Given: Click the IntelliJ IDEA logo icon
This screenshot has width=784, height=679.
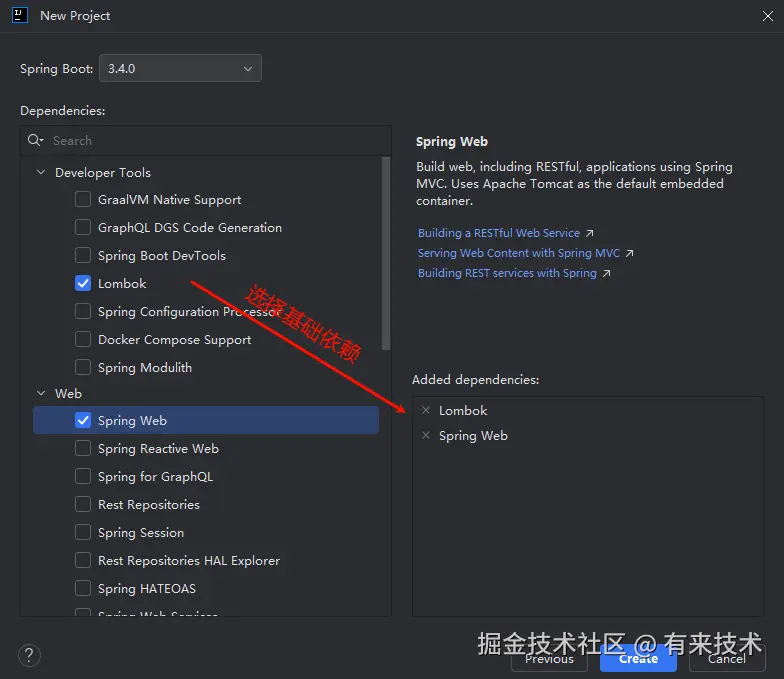Looking at the screenshot, I should click(20, 16).
